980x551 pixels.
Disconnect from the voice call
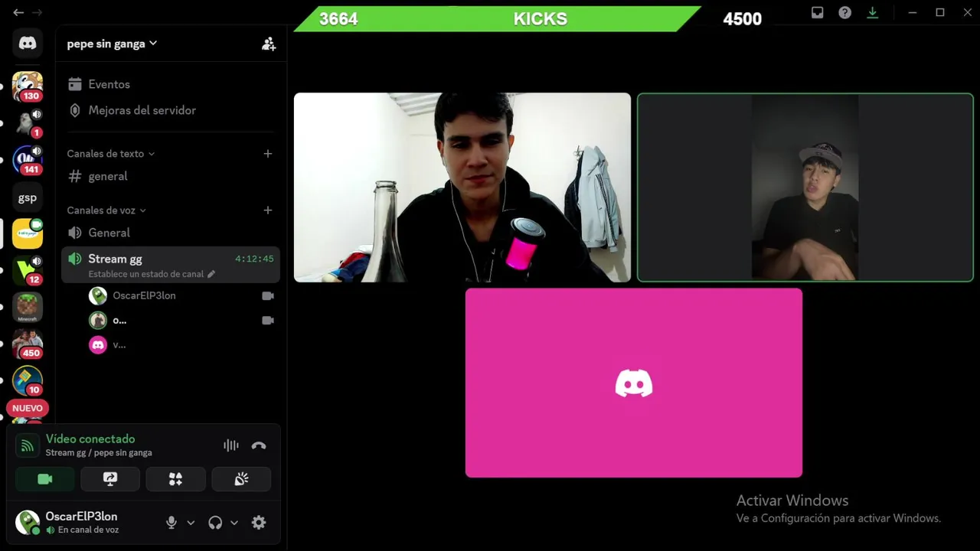coord(259,445)
